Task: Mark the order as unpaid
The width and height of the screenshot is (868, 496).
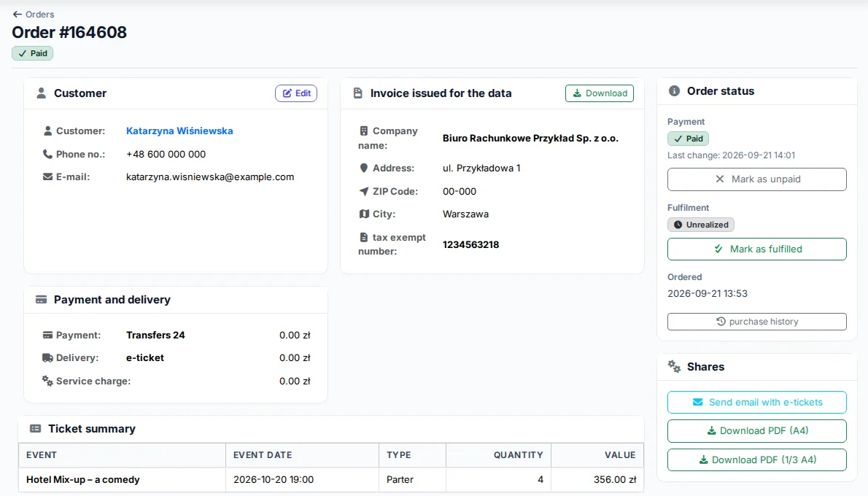Action: click(756, 179)
